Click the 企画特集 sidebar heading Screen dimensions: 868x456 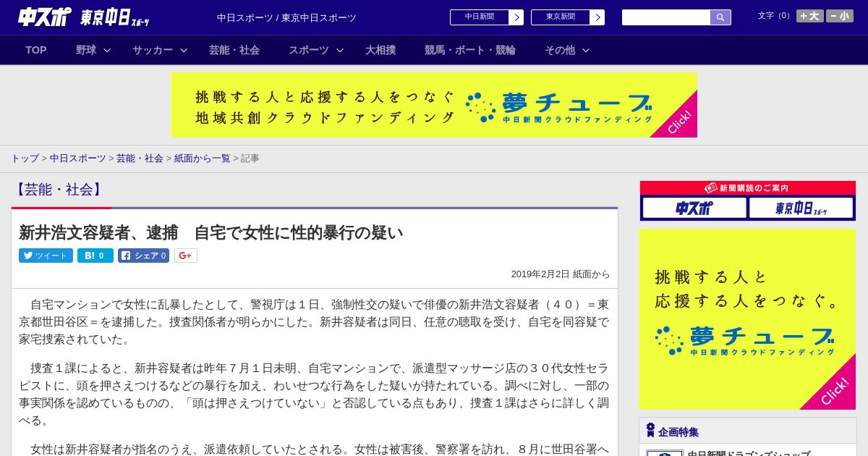tap(678, 432)
